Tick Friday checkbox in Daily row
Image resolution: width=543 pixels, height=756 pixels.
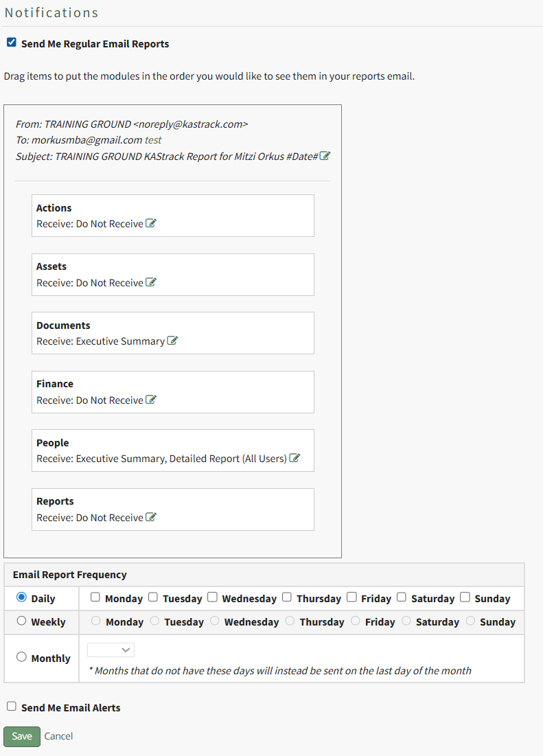pos(351,597)
